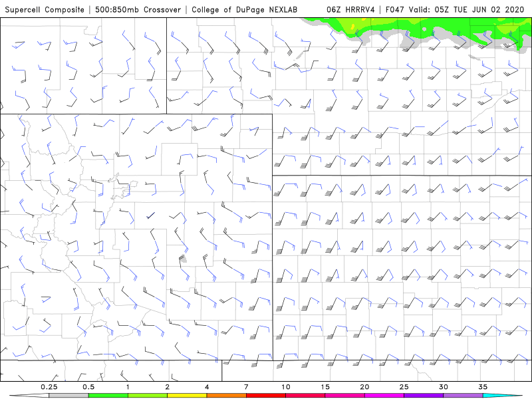Select the yellow legend color segment
Image resolution: width=532 pixels, height=399 pixels.
[x=187, y=396]
